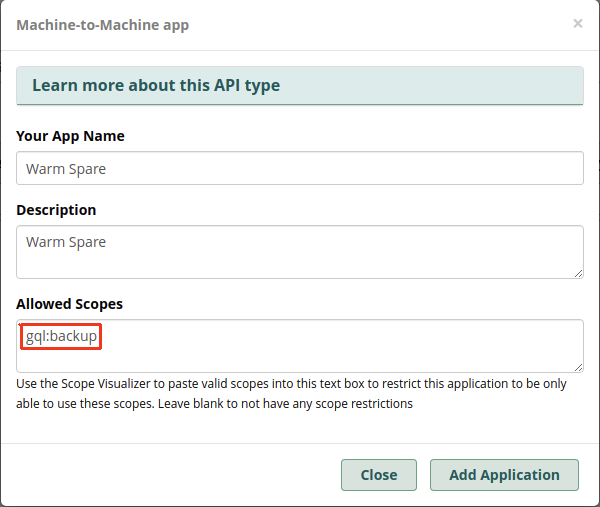Click the Add Application button
The image size is (600, 507).
[x=504, y=475]
